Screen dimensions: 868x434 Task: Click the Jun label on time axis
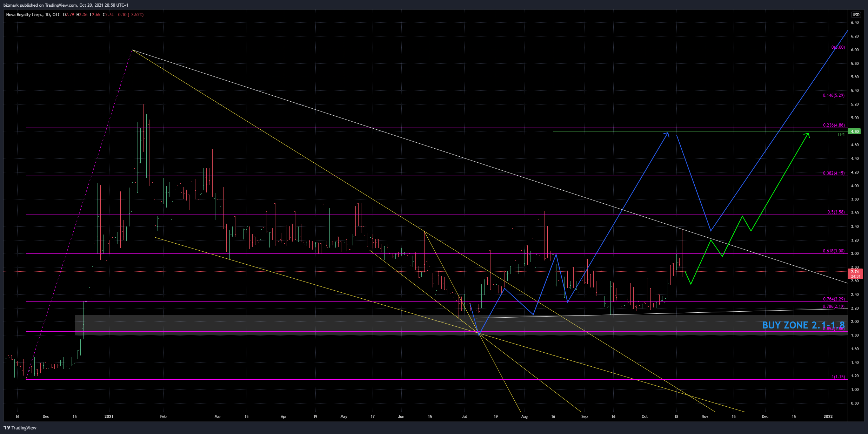tap(401, 416)
